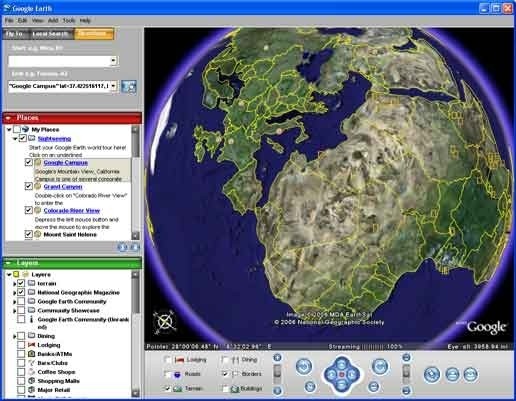This screenshot has height=401, width=516.
Task: Toggle the Roads checkbox in bottom panel
Action: pos(168,374)
